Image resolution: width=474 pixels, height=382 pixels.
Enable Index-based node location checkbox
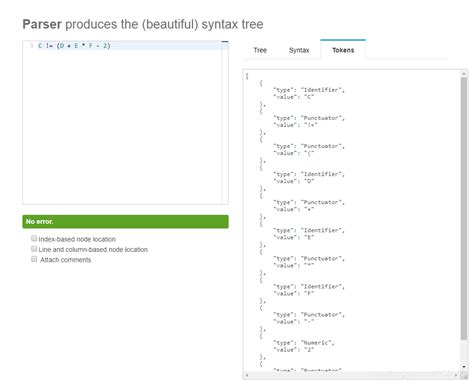tap(34, 238)
